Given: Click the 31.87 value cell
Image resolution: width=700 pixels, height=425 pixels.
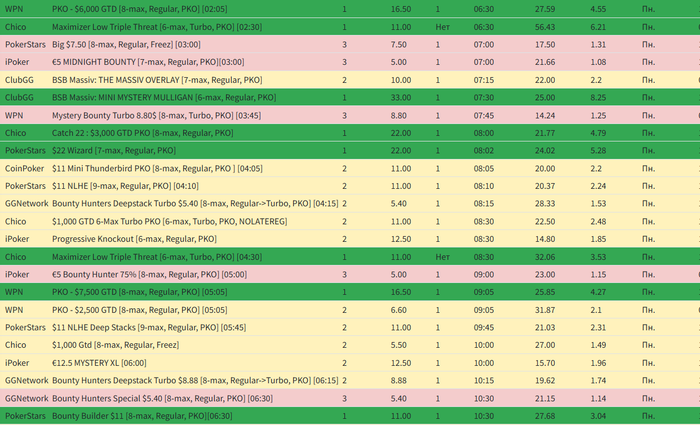Looking at the screenshot, I should (x=545, y=310).
